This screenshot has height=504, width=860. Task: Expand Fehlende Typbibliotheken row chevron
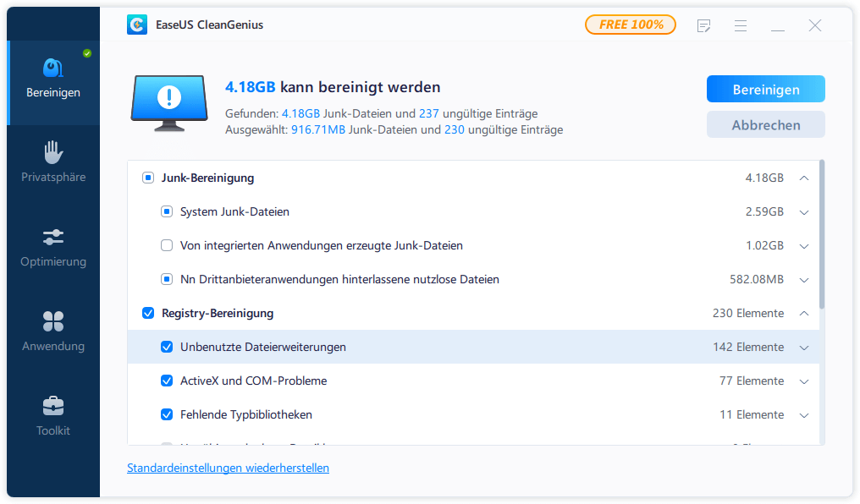click(804, 416)
